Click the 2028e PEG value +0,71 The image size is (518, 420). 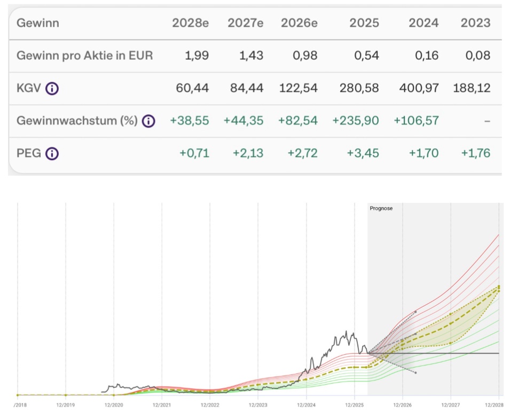(194, 154)
